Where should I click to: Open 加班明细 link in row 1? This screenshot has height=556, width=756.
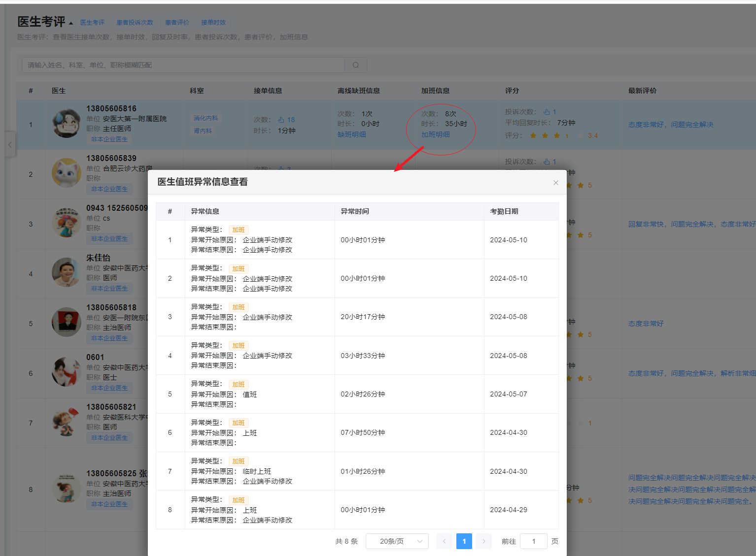(435, 134)
